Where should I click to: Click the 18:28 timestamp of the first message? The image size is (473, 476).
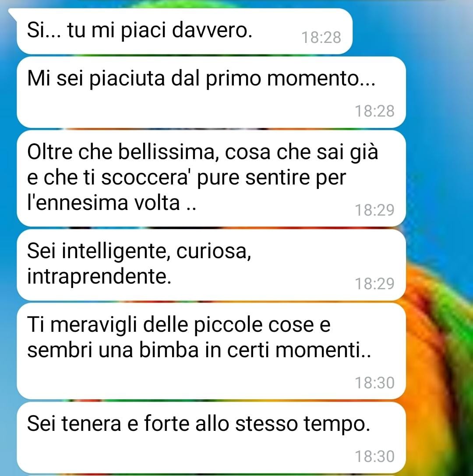[321, 38]
